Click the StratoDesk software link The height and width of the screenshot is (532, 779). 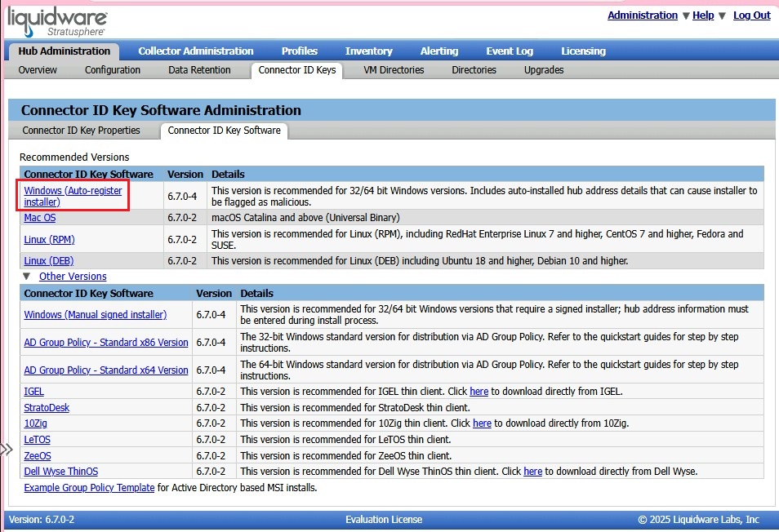(x=47, y=408)
